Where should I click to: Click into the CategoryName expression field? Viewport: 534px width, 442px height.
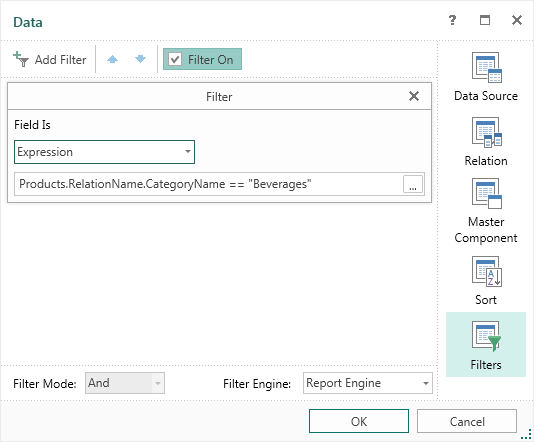[x=208, y=184]
